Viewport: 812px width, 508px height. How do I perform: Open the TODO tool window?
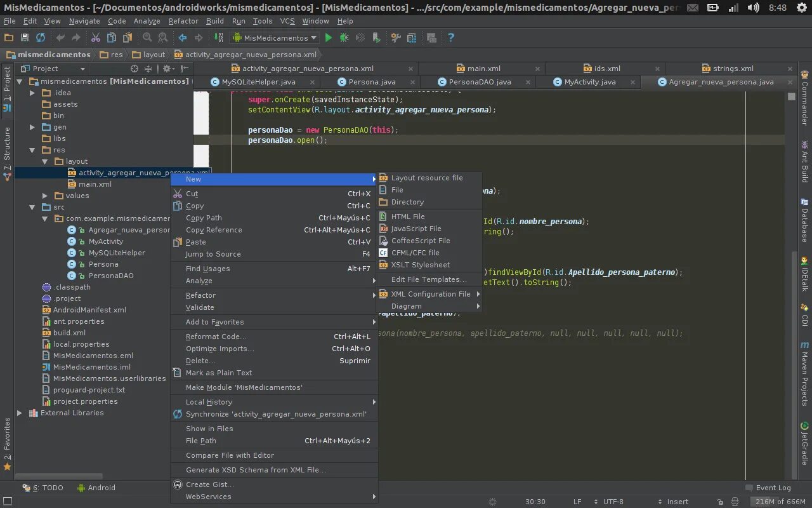[43, 488]
